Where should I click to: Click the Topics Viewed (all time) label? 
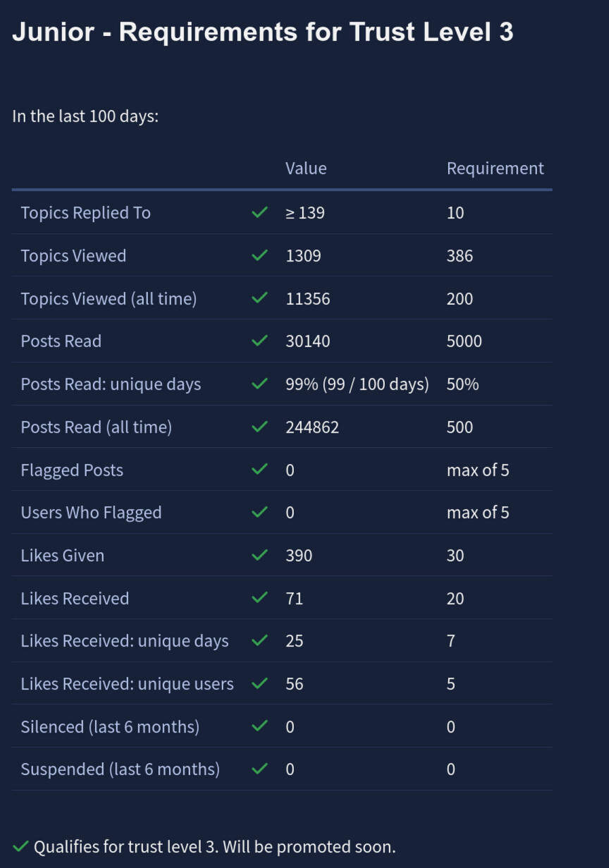point(109,298)
